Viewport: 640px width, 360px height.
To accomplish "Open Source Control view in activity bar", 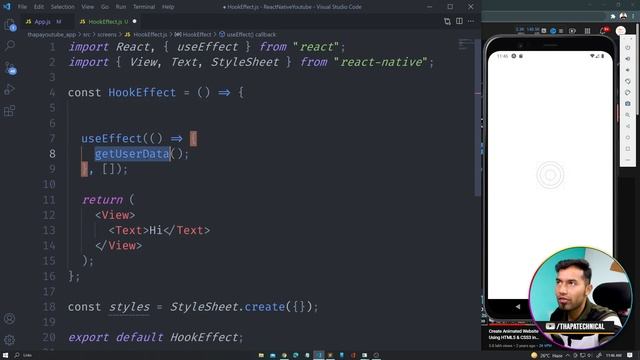I will 10,68.
